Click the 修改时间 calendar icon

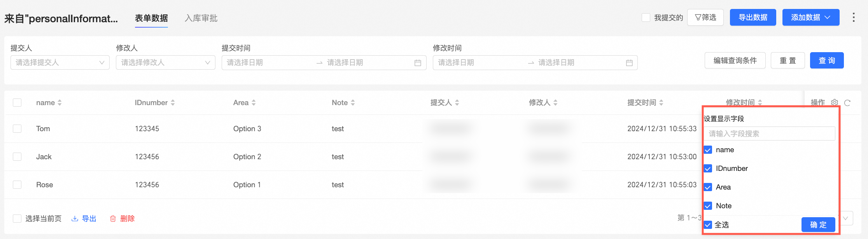pyautogui.click(x=629, y=63)
